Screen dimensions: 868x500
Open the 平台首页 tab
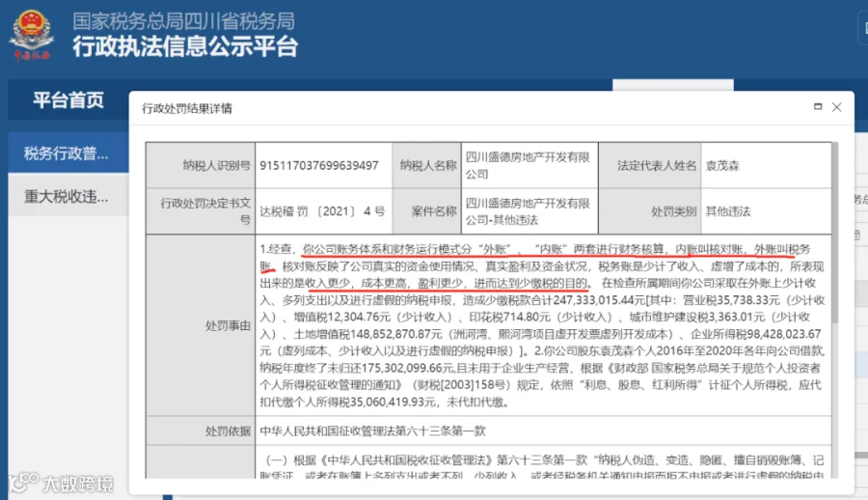[68, 100]
